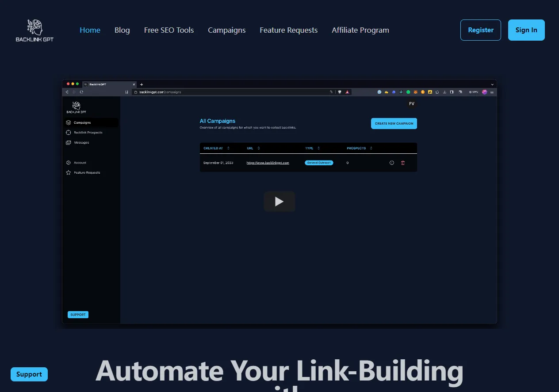This screenshot has height=392, width=559.
Task: Click the new tab plus icon in preview browser
Action: pos(142,84)
